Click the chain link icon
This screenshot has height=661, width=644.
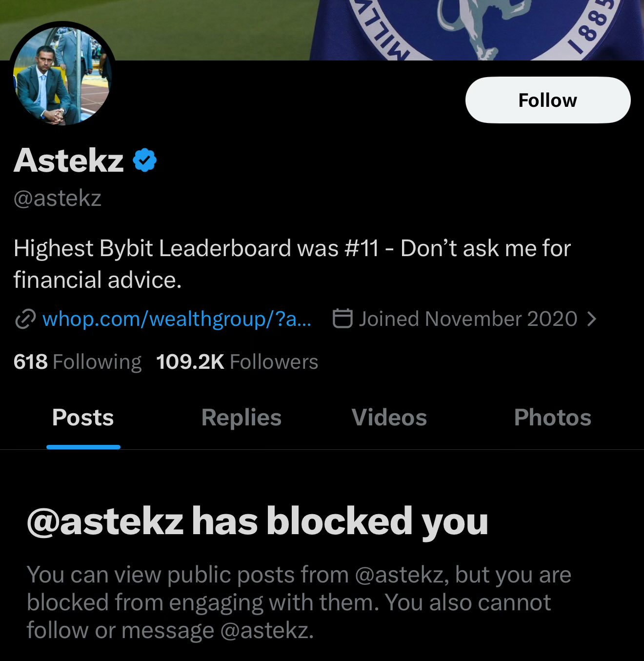(25, 319)
